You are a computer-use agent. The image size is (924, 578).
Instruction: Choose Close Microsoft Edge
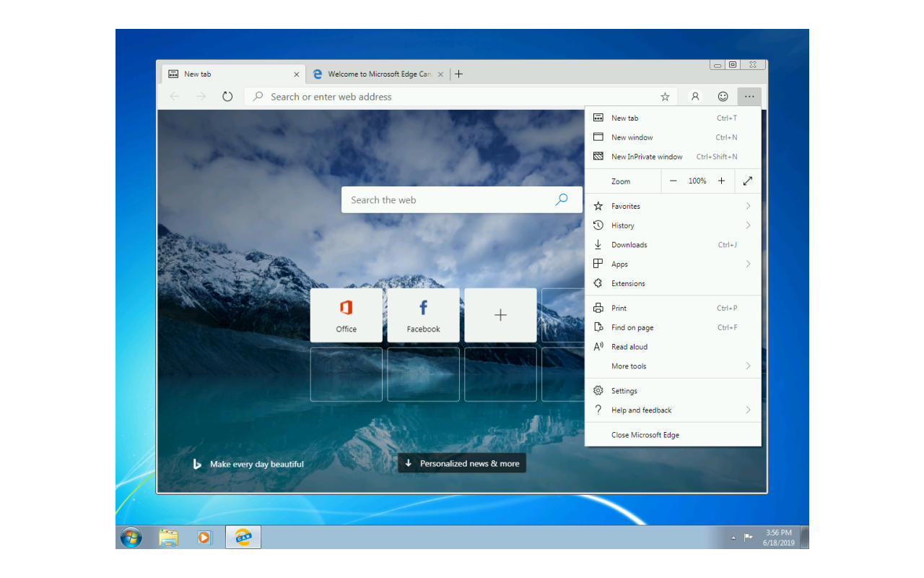pos(673,435)
